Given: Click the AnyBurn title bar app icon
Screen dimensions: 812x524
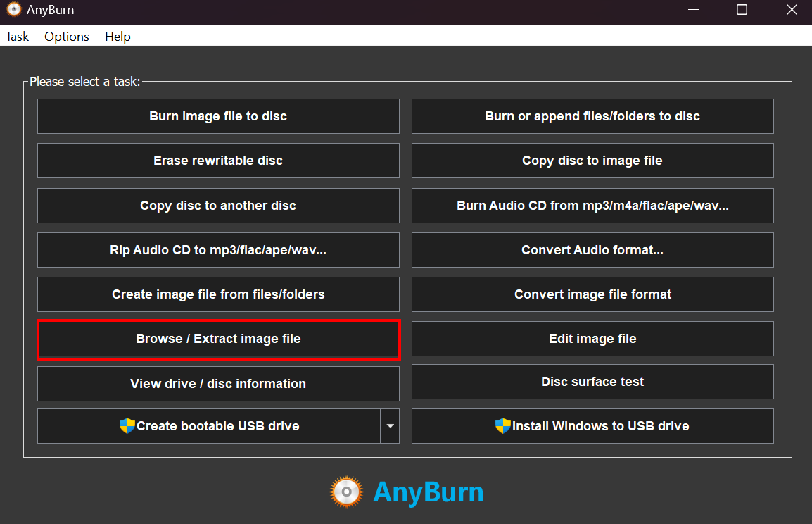Looking at the screenshot, I should point(14,10).
